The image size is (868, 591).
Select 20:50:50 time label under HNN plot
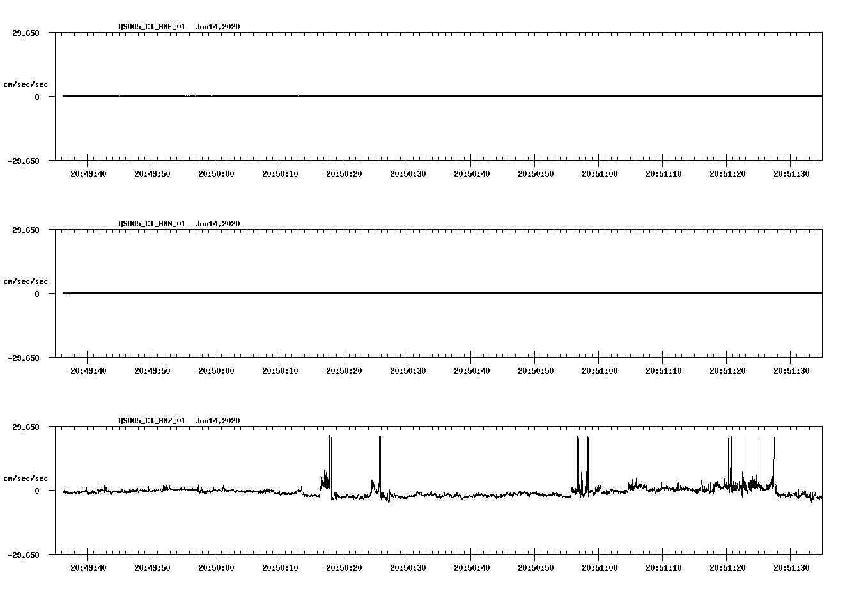pos(536,370)
